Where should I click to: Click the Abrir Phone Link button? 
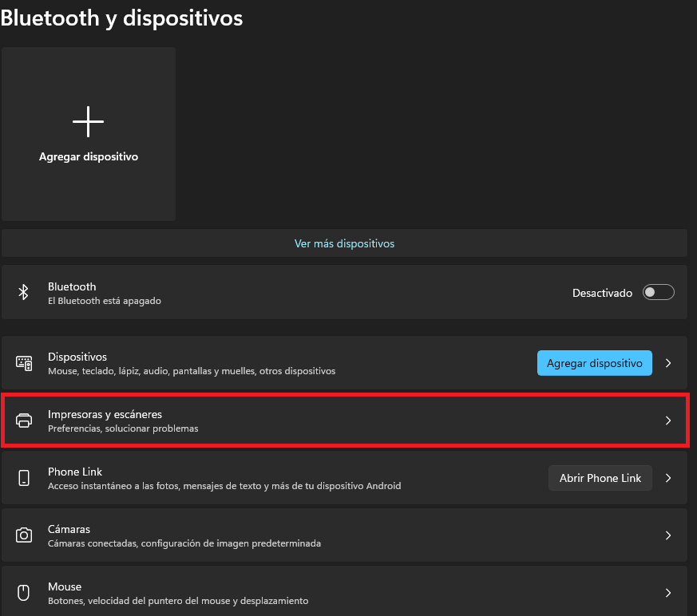pos(600,478)
